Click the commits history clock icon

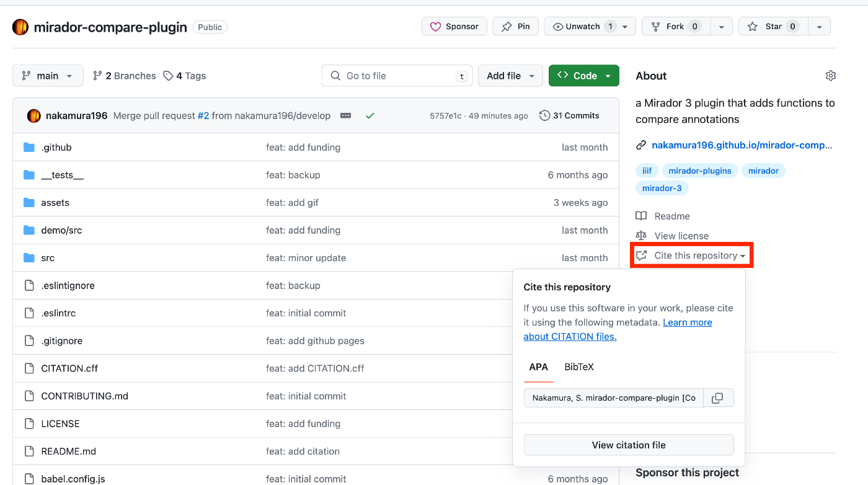(x=545, y=115)
